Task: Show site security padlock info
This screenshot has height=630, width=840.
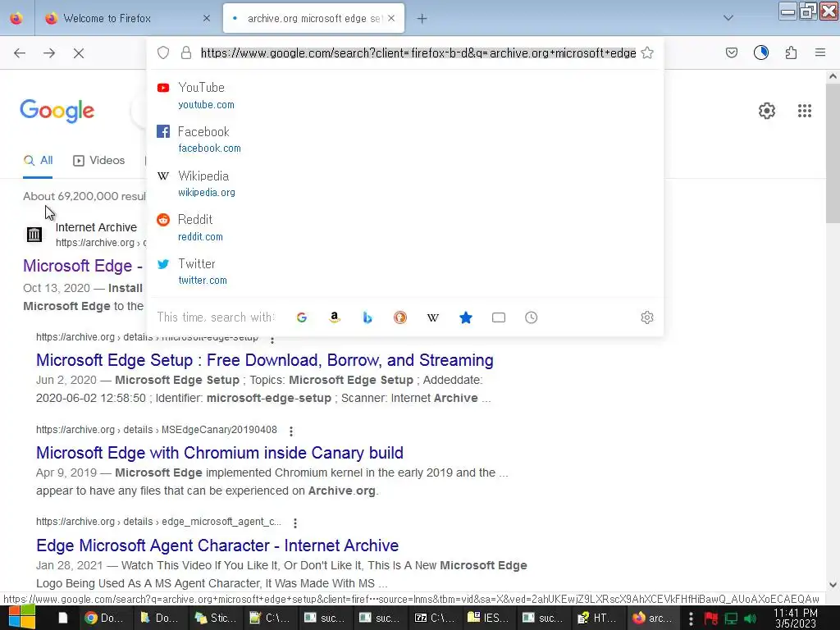Action: click(186, 52)
